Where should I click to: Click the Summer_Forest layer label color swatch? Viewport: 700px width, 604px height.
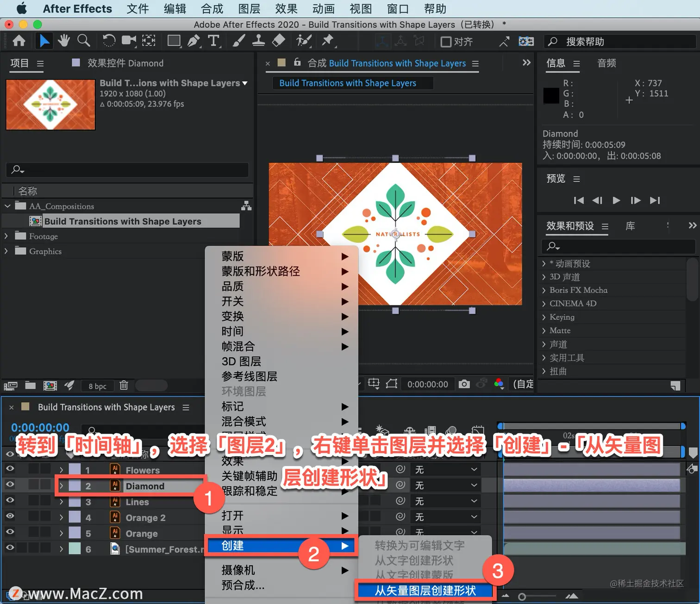[75, 548]
